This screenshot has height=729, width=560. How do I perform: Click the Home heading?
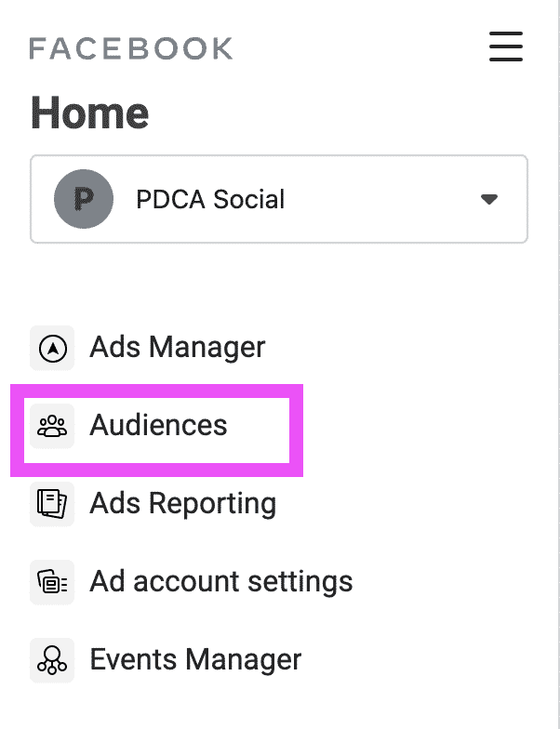coord(89,113)
